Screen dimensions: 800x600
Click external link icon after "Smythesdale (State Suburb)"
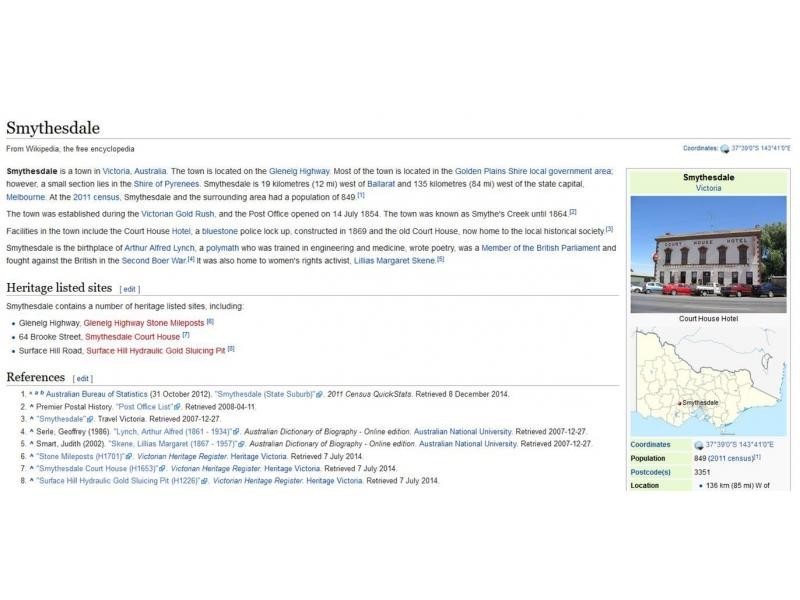point(319,394)
